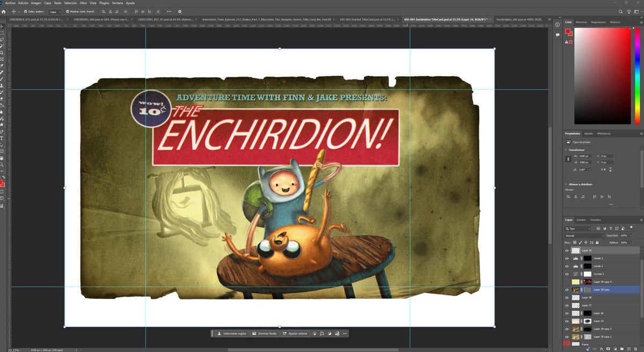
Task: Click Eliminar fondo in the contextual bar
Action: (x=265, y=333)
